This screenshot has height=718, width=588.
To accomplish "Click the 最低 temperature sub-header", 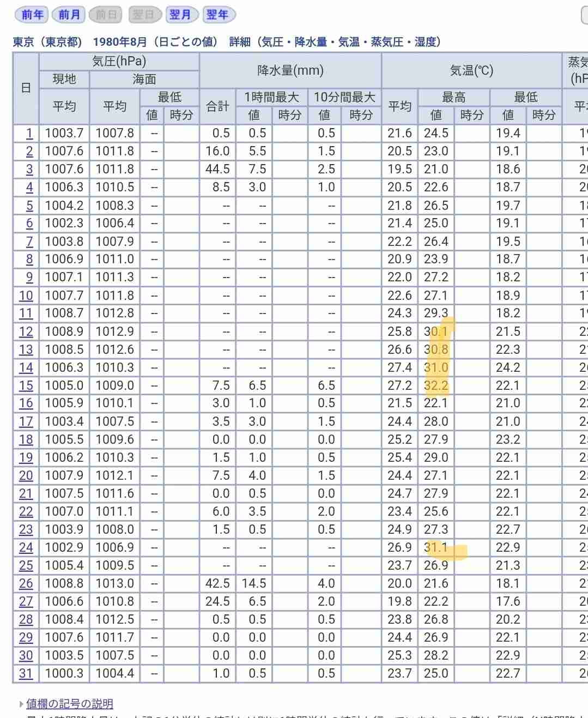I will [x=526, y=97].
